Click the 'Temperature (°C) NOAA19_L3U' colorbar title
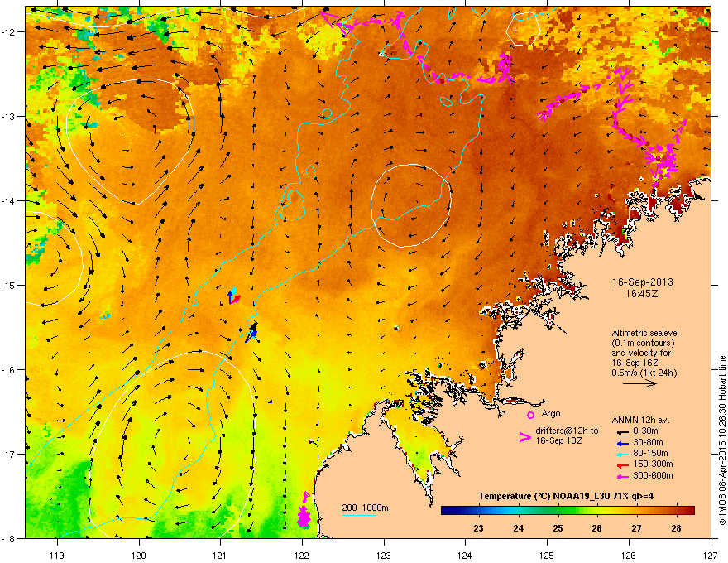728x563 pixels. [x=545, y=496]
